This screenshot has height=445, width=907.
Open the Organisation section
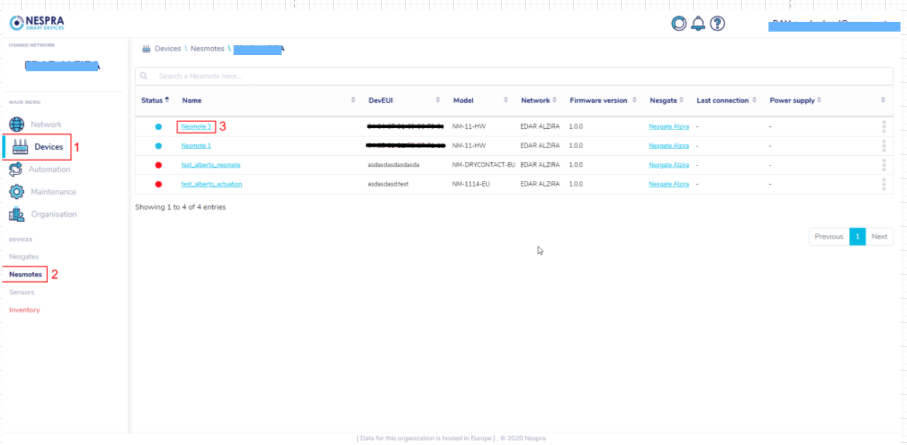[x=52, y=214]
